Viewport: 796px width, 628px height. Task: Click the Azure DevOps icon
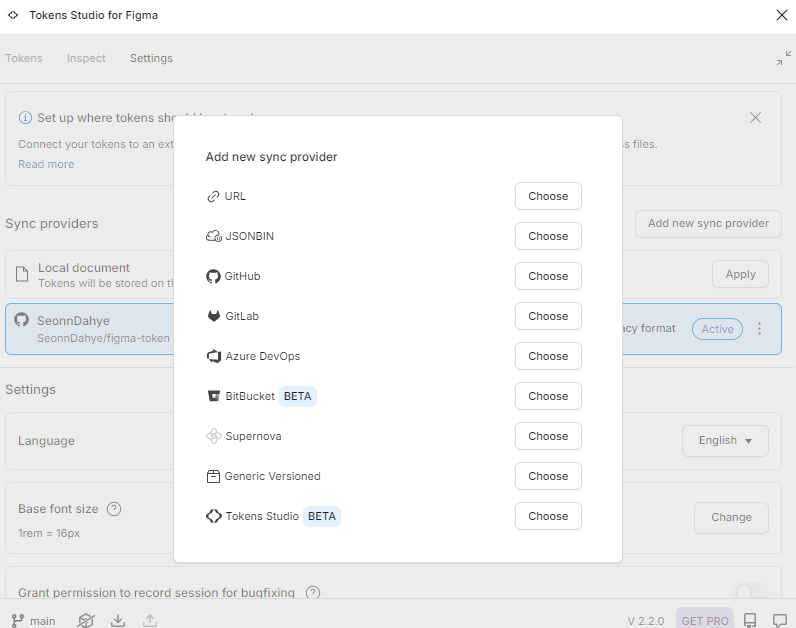213,356
